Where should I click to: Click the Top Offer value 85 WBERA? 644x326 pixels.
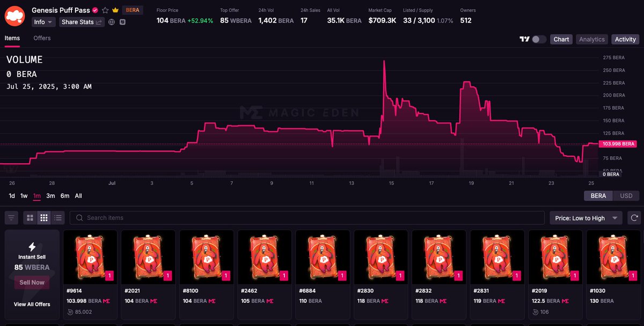[x=237, y=20]
